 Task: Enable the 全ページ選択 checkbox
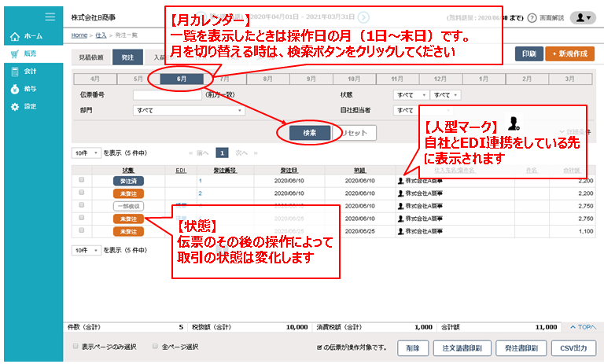click(x=154, y=346)
